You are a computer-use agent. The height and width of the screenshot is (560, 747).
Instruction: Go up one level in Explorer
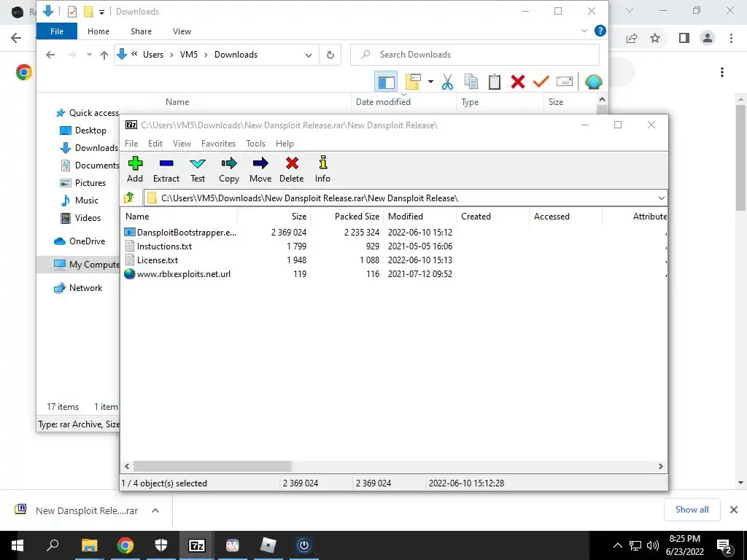click(104, 55)
